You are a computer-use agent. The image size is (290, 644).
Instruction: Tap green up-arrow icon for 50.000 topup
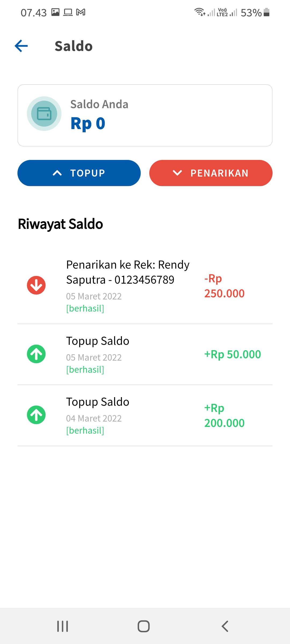click(x=36, y=354)
